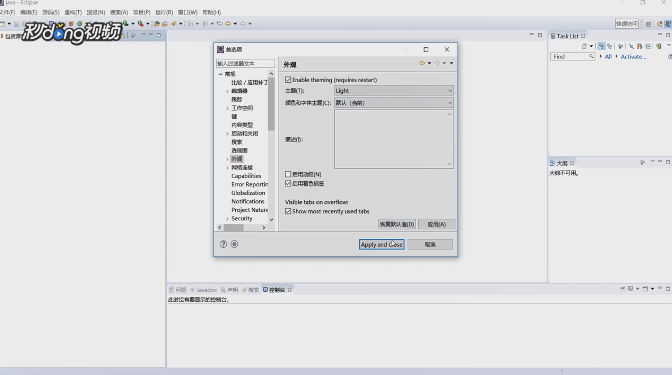Viewport: 672px width, 375px height.
Task: Open the New Task dropdown arrow in Task List
Action: tap(591, 46)
